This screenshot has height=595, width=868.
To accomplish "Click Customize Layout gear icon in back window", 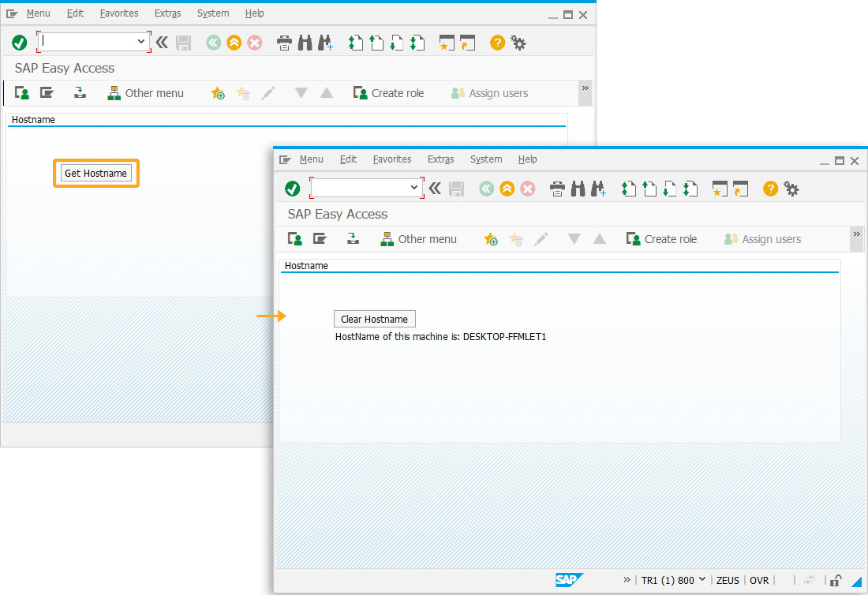I will pyautogui.click(x=518, y=43).
